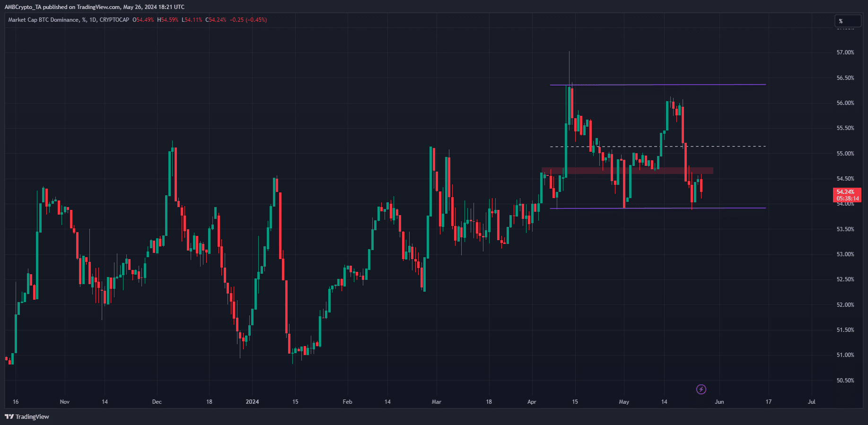Select the upper purple range line near 56.50%
868x425 pixels.
tap(658, 85)
